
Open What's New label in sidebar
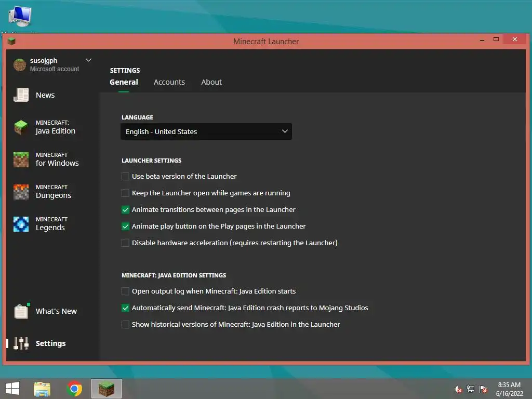[x=56, y=311]
